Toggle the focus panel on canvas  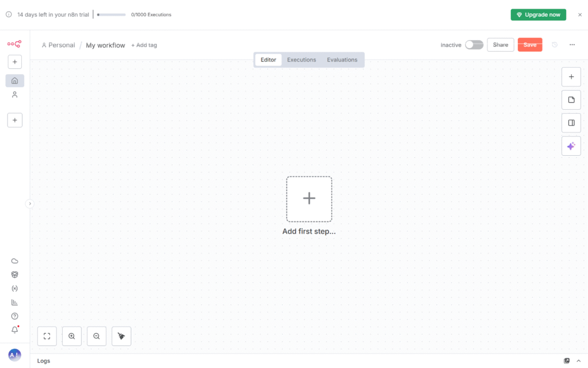[x=571, y=123]
